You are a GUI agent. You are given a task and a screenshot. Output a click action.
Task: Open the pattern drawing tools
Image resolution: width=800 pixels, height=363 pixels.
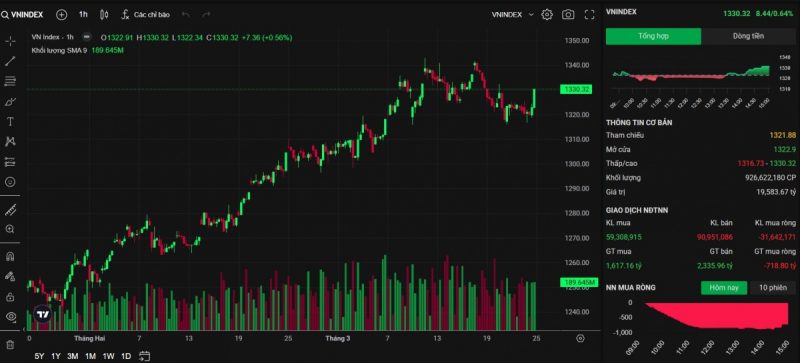[10, 141]
